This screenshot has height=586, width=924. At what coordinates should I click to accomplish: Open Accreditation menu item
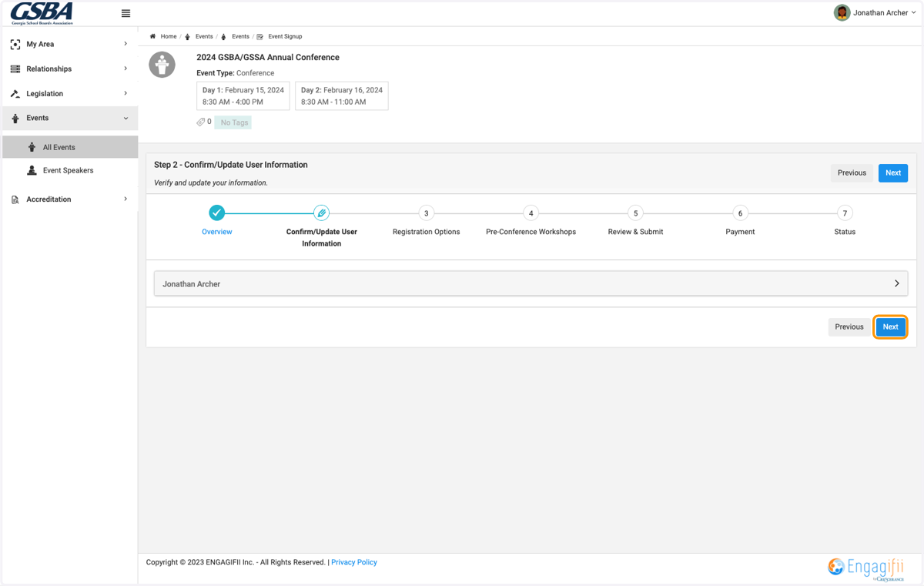point(69,199)
